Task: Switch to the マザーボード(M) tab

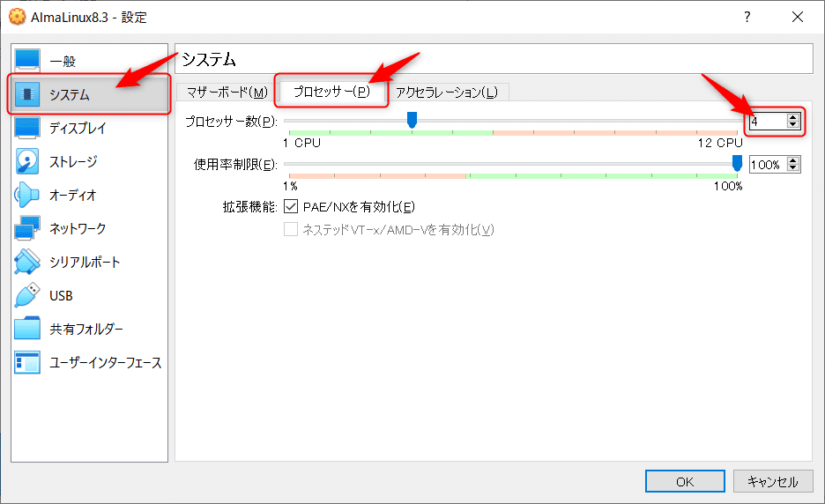Action: tap(227, 92)
